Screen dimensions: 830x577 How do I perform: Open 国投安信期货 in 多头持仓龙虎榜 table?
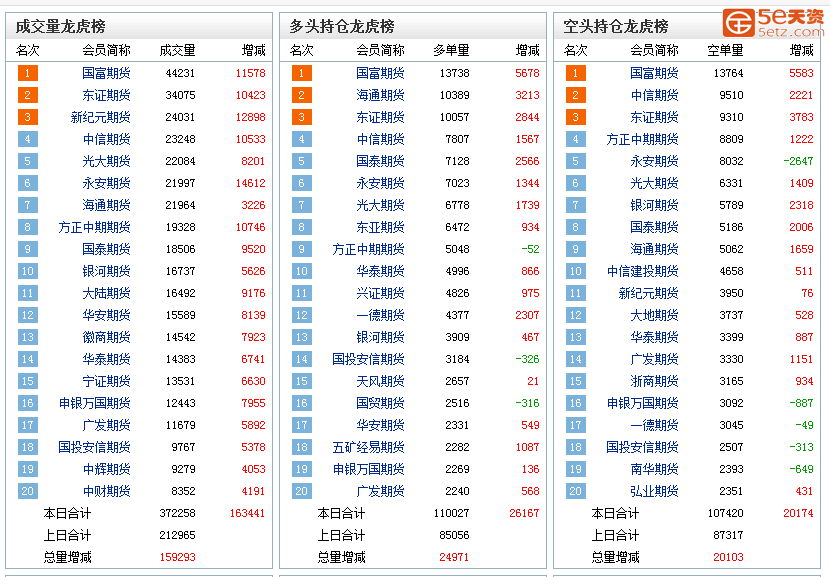coord(368,359)
